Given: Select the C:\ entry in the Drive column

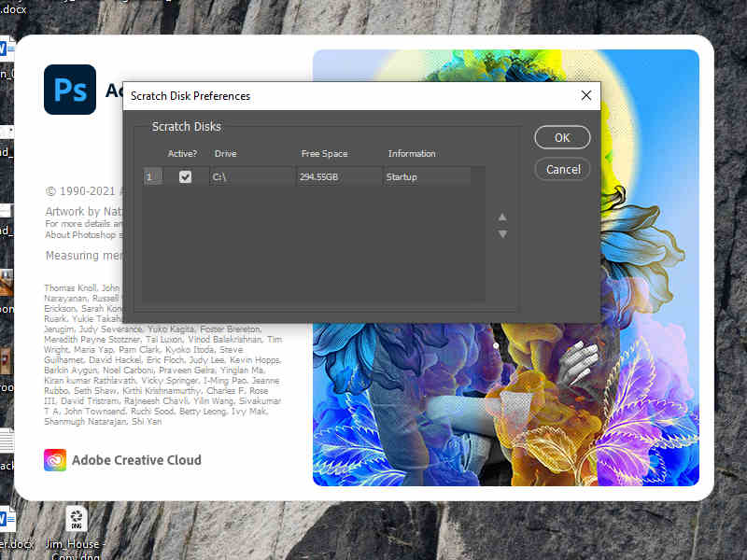Looking at the screenshot, I should click(222, 175).
